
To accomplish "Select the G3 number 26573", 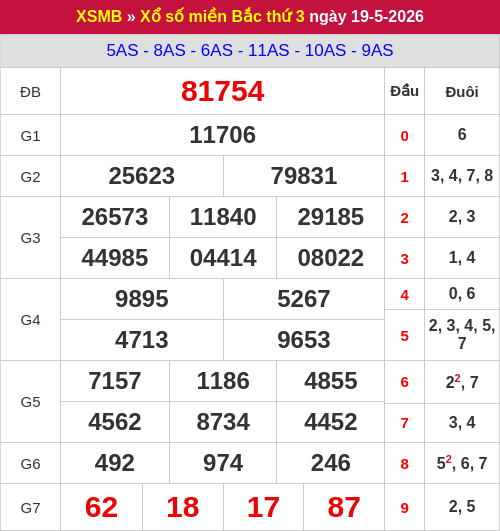I will pyautogui.click(x=115, y=217).
